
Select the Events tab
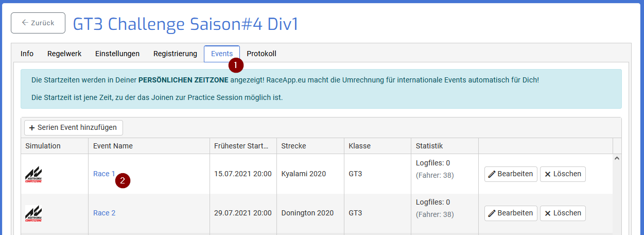coord(221,54)
